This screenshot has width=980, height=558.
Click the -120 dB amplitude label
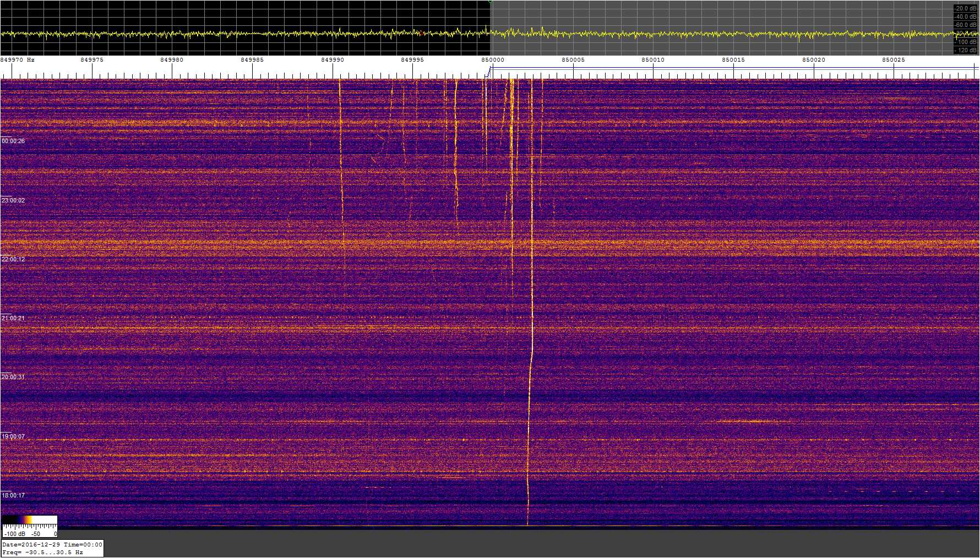(x=966, y=50)
